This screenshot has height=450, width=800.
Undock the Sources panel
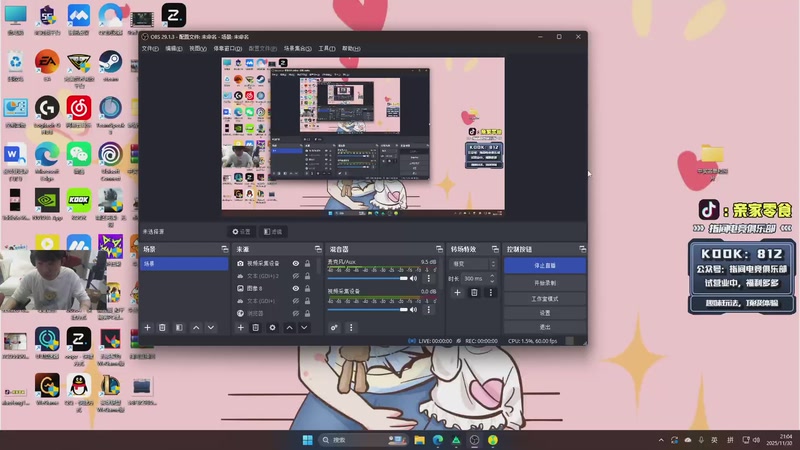pos(318,249)
